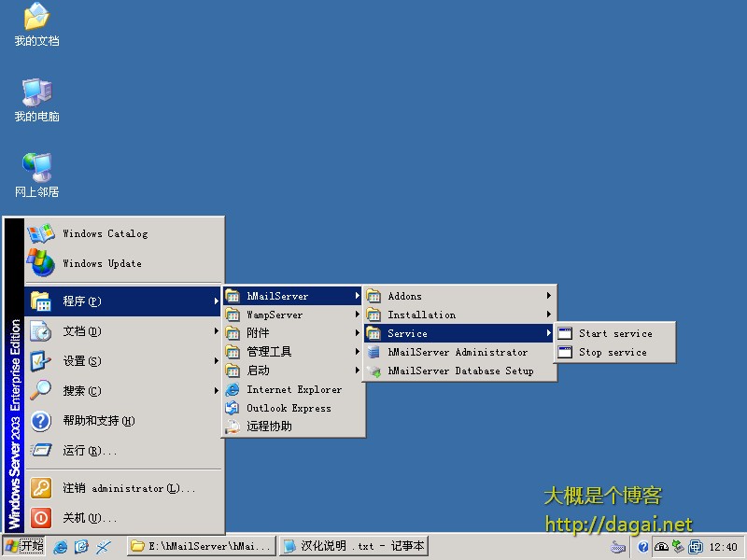Click 注销 administrator log off button
This screenshot has height=560, width=747.
128,488
